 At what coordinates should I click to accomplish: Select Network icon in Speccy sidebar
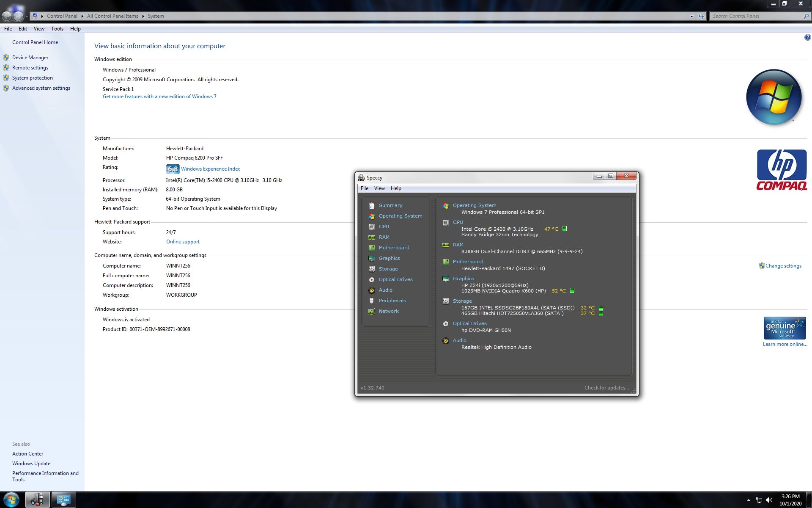[x=371, y=311]
